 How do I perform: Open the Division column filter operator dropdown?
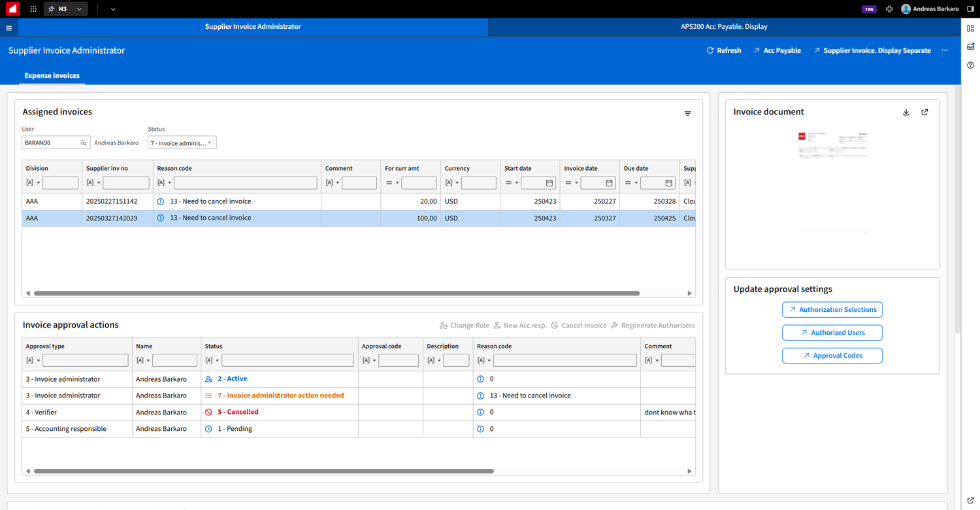(x=33, y=182)
